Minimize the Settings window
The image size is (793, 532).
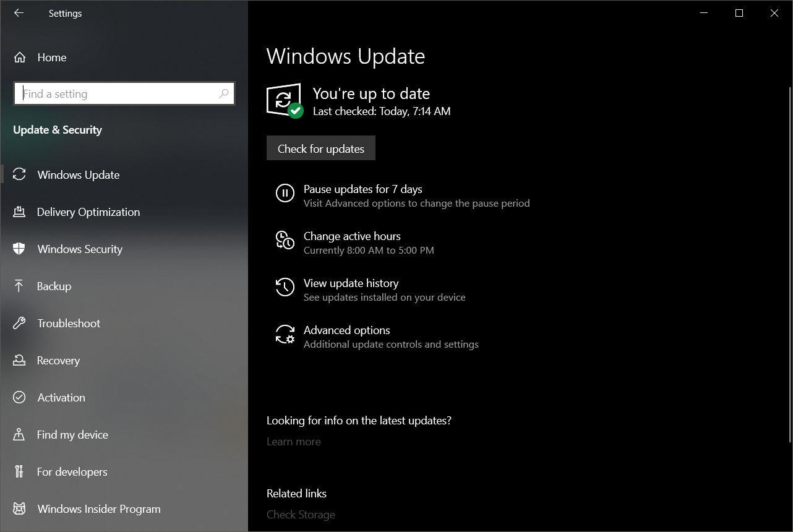click(703, 13)
